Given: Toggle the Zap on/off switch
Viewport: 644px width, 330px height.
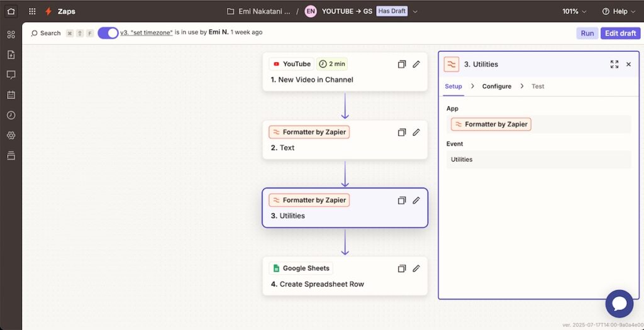Looking at the screenshot, I should [x=108, y=33].
